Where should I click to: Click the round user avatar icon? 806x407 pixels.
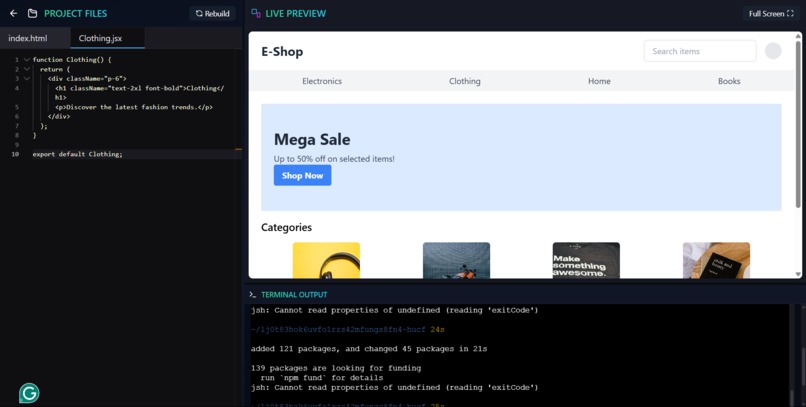click(x=773, y=51)
